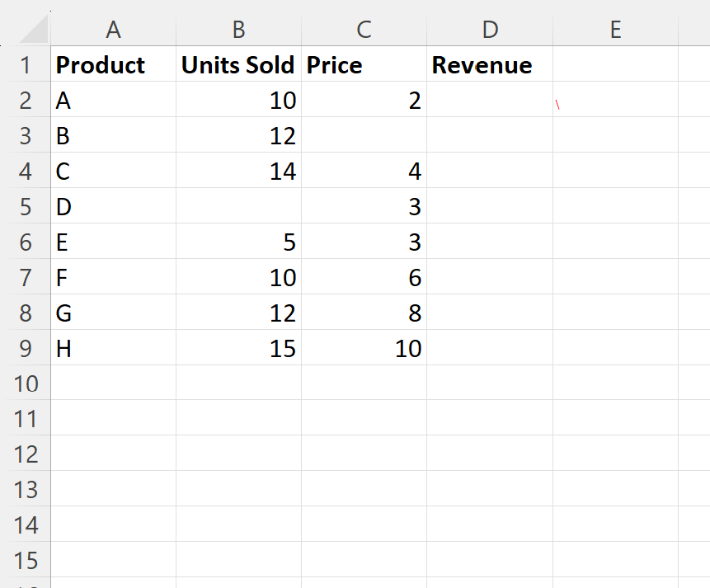Select column D header
The image size is (710, 588).
(x=490, y=30)
